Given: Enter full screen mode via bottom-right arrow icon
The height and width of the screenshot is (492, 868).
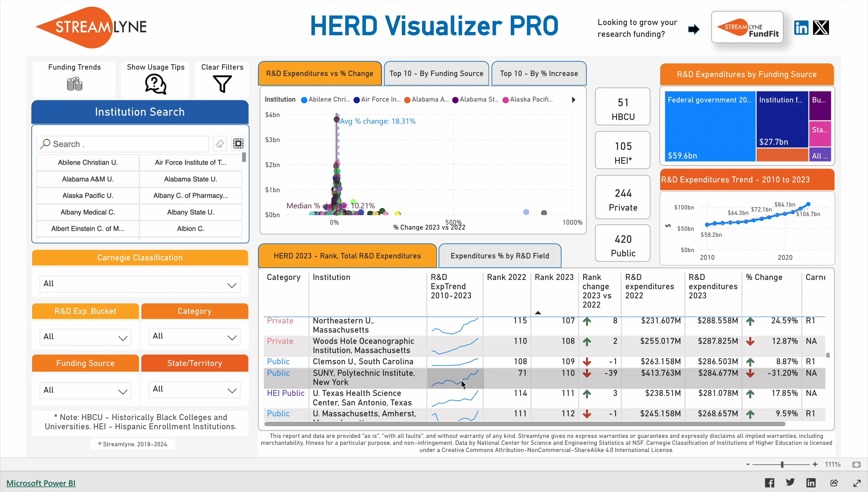Looking at the screenshot, I should [856, 483].
